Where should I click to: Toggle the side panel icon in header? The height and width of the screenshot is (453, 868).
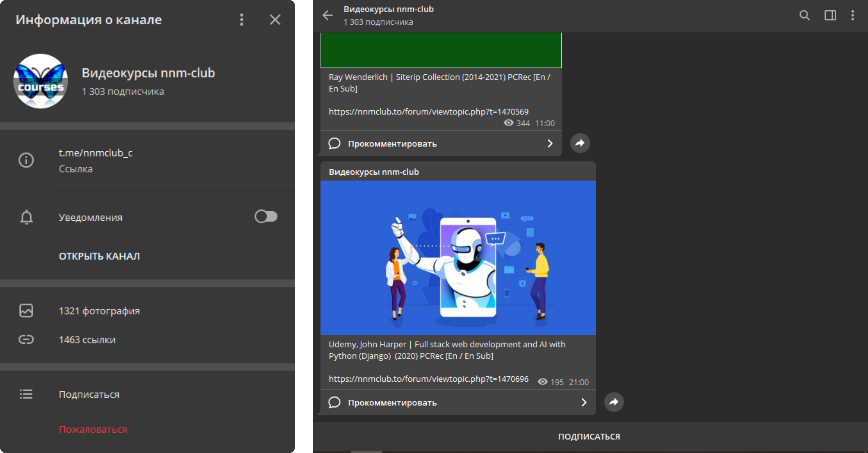point(830,15)
